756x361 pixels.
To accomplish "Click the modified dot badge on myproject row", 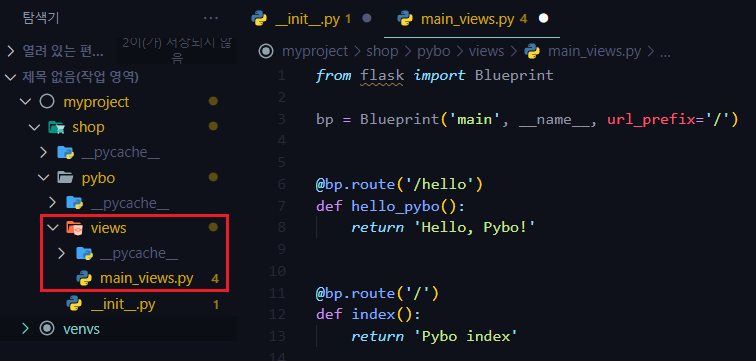I will [x=213, y=101].
